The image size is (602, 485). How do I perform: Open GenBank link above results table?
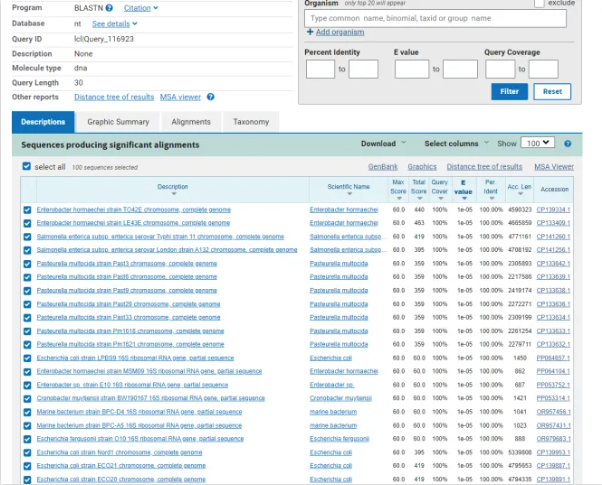[383, 167]
